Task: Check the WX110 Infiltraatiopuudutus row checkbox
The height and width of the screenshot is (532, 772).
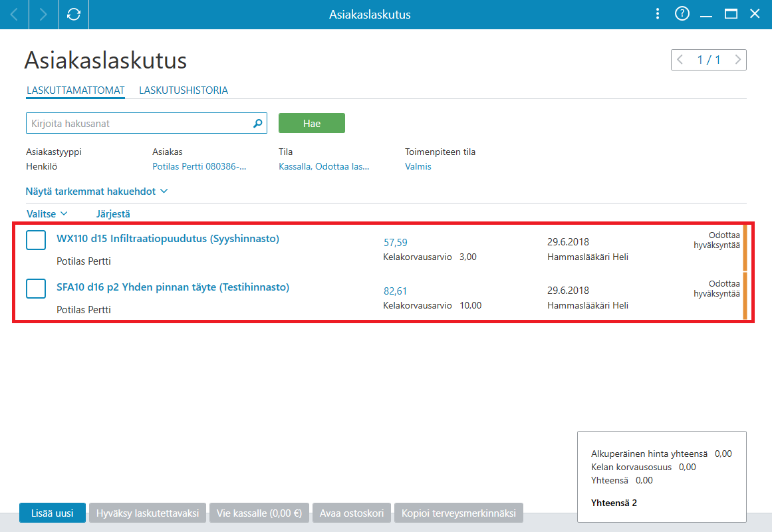Action: 36,240
